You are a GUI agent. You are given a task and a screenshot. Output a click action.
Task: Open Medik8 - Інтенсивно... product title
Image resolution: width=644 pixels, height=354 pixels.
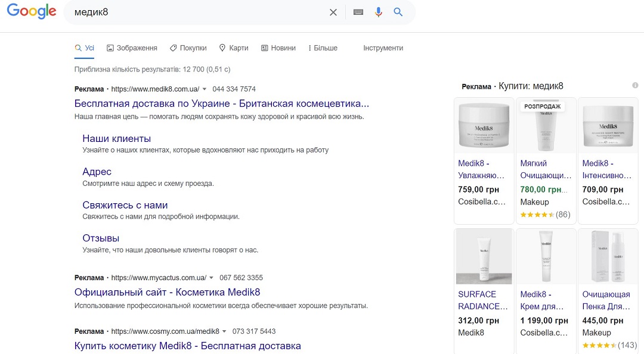tap(607, 169)
